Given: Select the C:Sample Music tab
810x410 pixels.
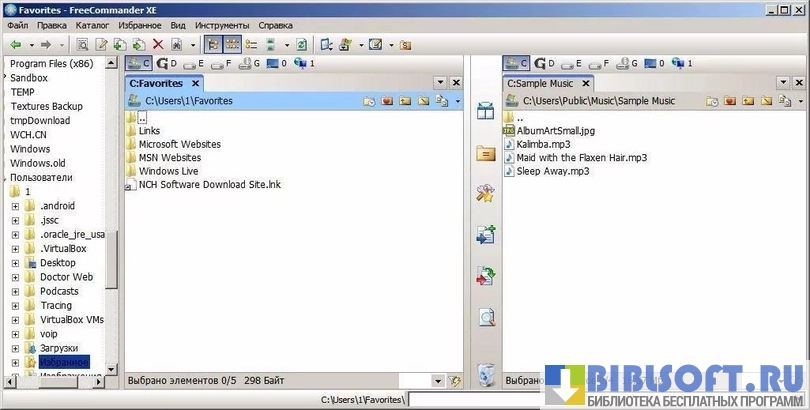Looking at the screenshot, I should 540,84.
